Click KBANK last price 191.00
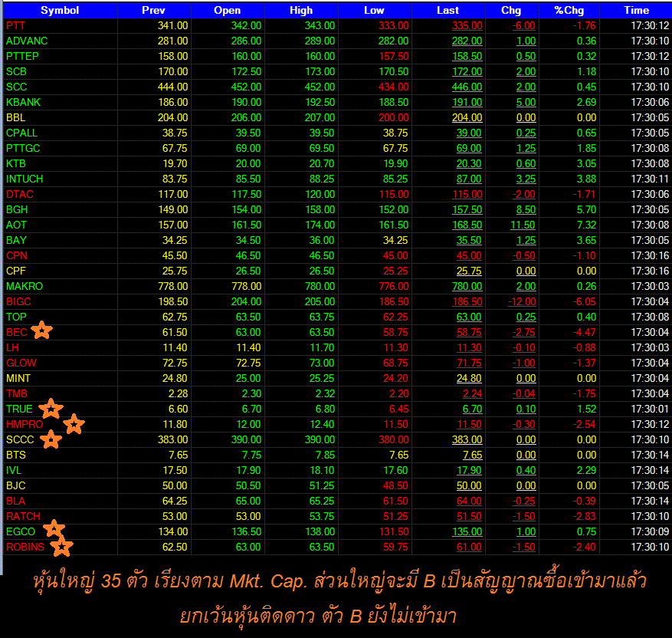Viewport: 672px width, 638px height. (x=467, y=103)
